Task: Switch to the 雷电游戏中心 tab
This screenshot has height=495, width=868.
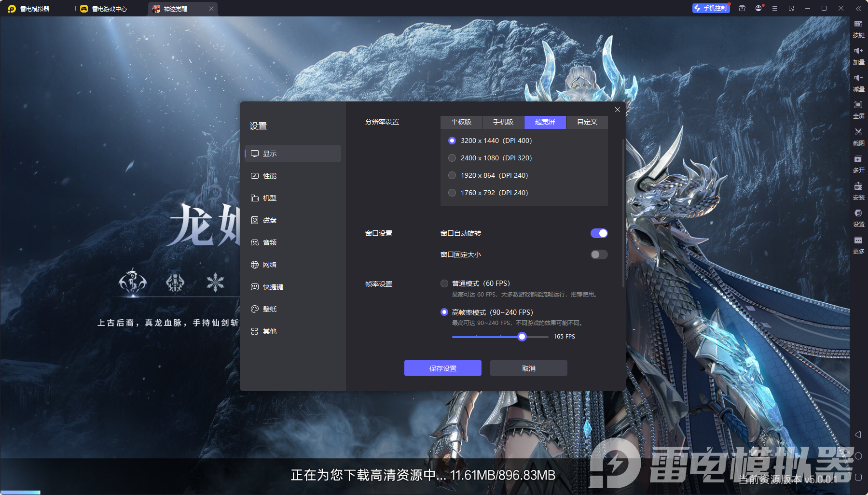Action: [104, 9]
